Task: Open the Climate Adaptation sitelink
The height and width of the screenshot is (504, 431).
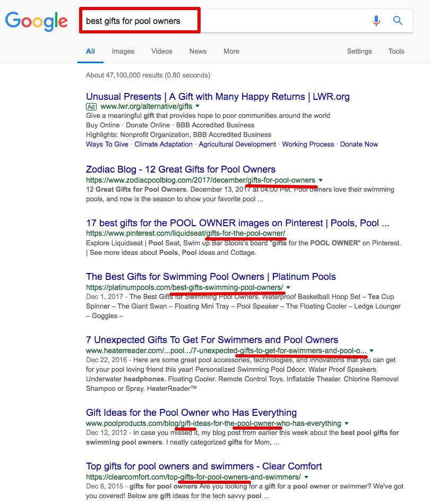Action: tap(163, 144)
